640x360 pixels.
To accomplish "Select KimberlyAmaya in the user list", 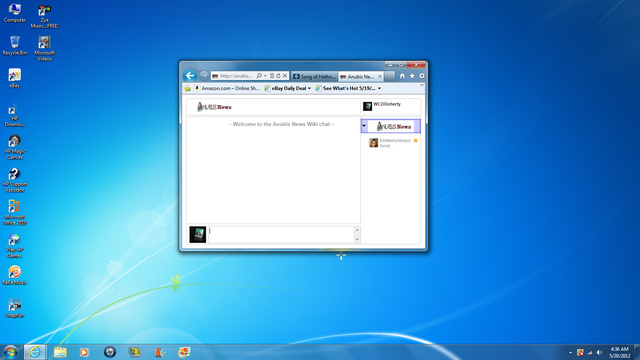I will click(395, 140).
